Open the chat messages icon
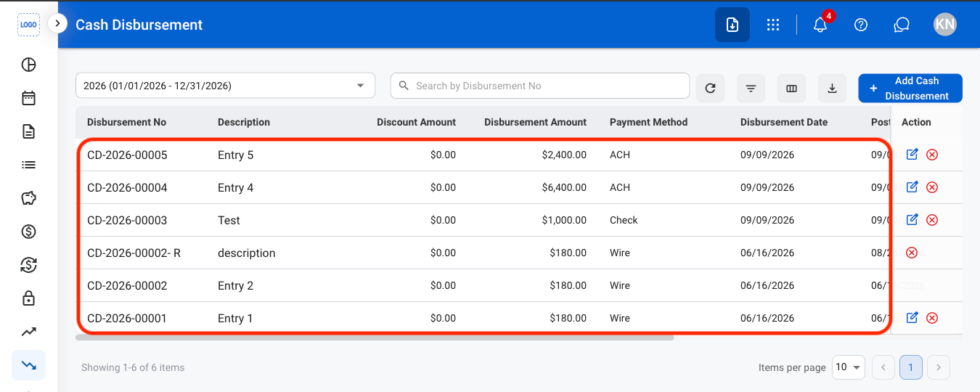The height and width of the screenshot is (392, 980). 902,25
